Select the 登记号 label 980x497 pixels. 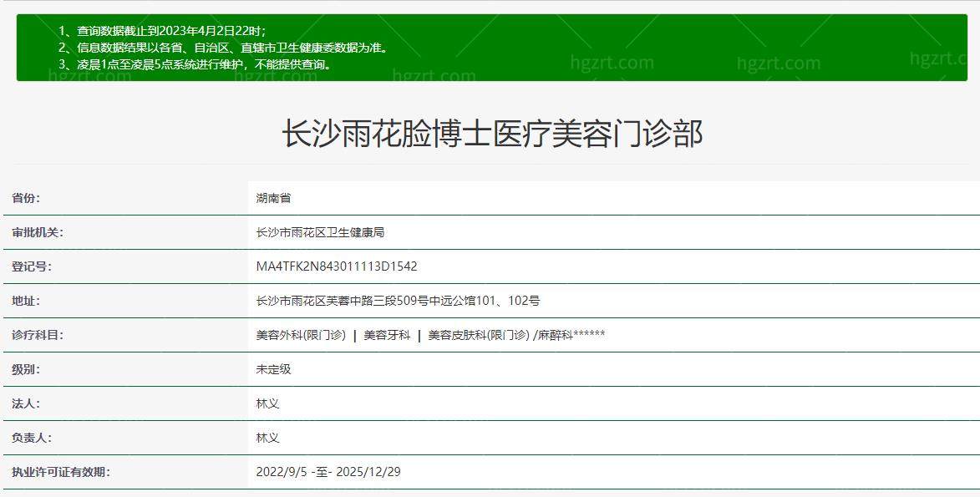click(31, 267)
